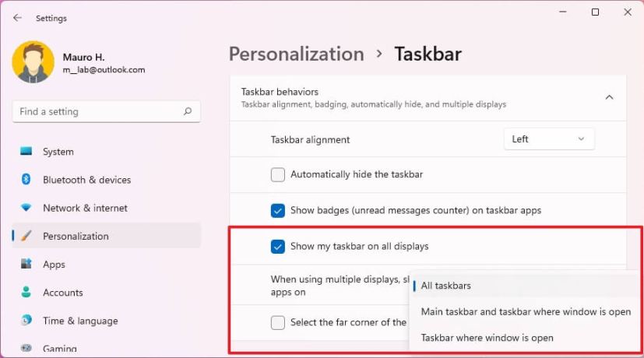Open Time & language settings
The width and height of the screenshot is (644, 358).
tap(80, 321)
